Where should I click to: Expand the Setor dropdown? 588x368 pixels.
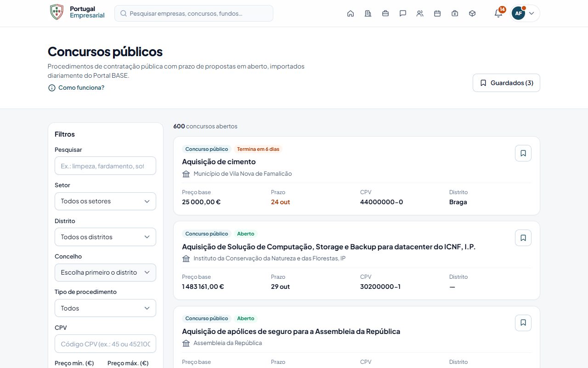click(105, 201)
